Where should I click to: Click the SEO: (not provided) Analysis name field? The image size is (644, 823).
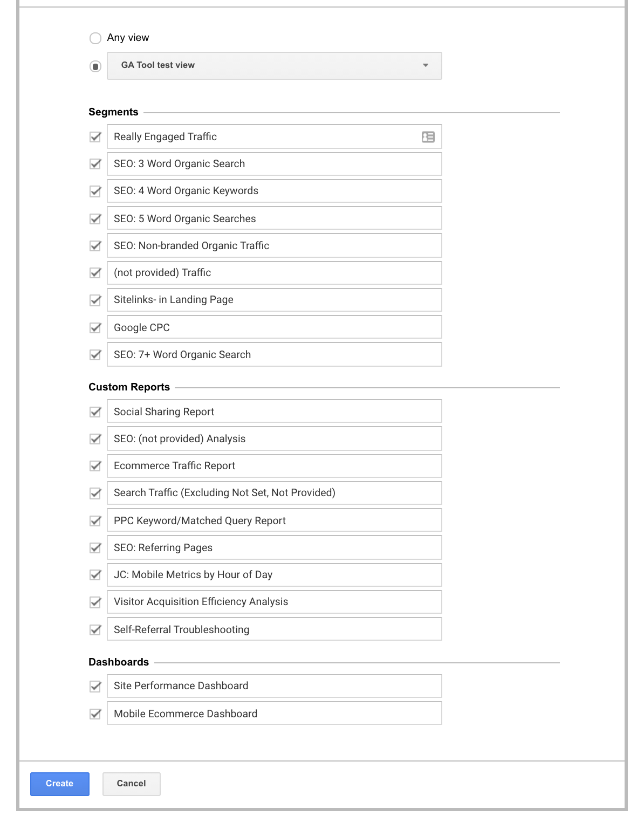274,438
